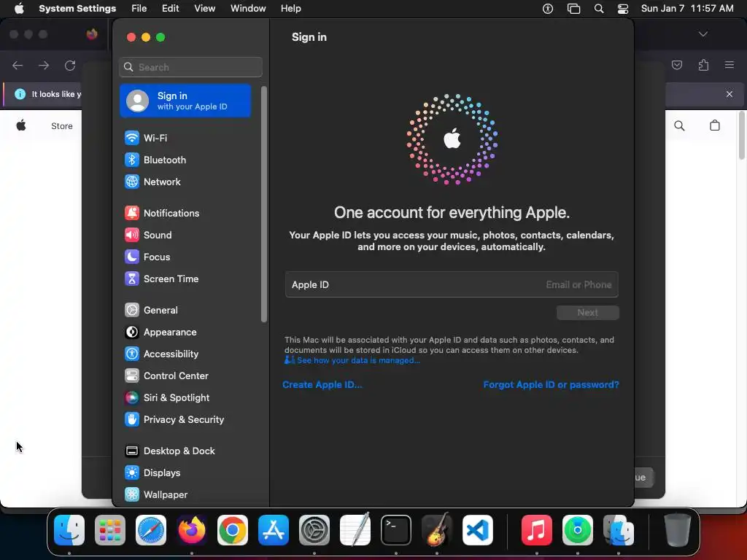Open the Apple menu
The width and height of the screenshot is (747, 560).
pyautogui.click(x=19, y=9)
